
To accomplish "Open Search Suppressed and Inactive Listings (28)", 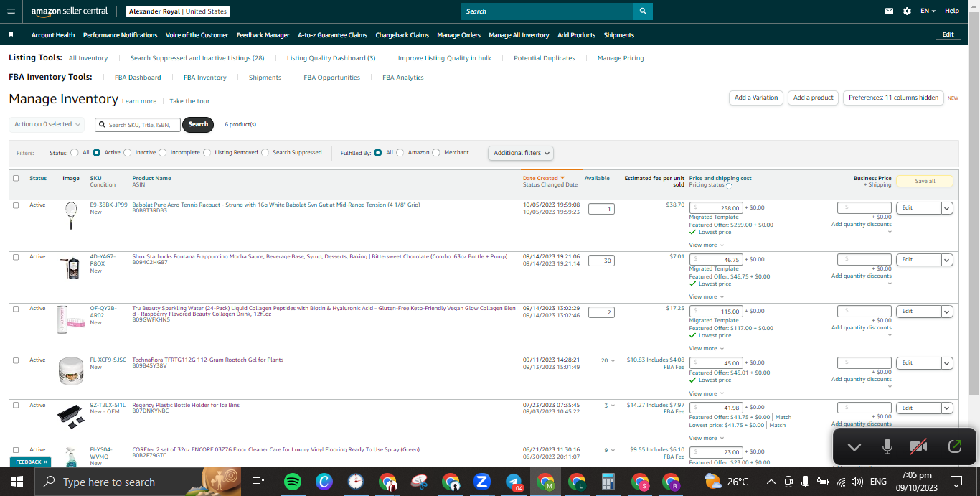I will tap(197, 58).
